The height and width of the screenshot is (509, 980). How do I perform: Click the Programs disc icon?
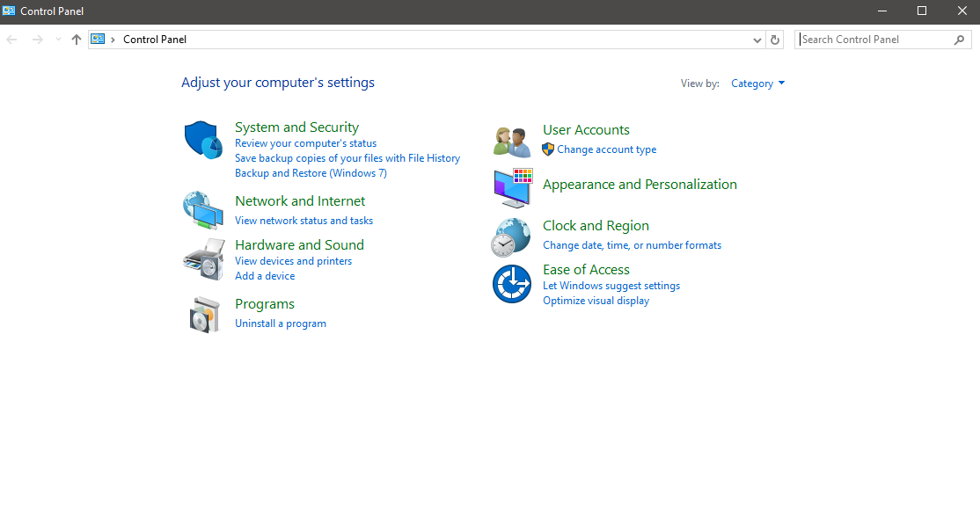pyautogui.click(x=205, y=315)
